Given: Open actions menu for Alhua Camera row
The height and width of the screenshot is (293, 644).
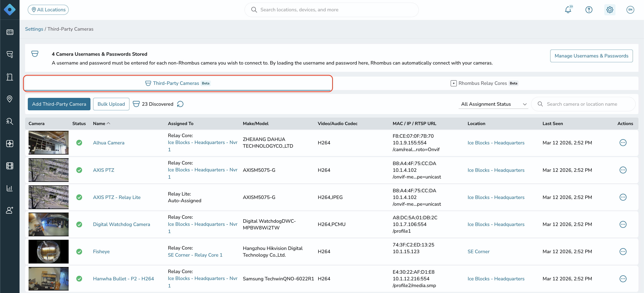Looking at the screenshot, I should pyautogui.click(x=623, y=143).
